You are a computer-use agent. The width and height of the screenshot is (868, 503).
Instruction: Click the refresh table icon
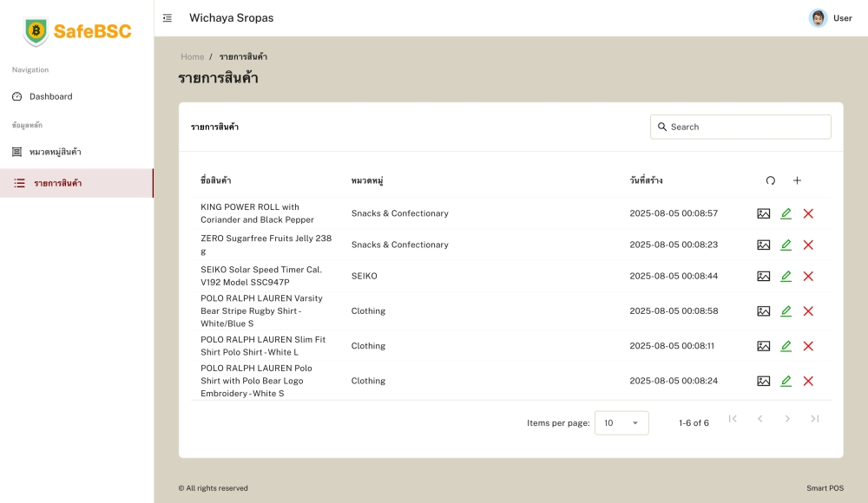(771, 180)
